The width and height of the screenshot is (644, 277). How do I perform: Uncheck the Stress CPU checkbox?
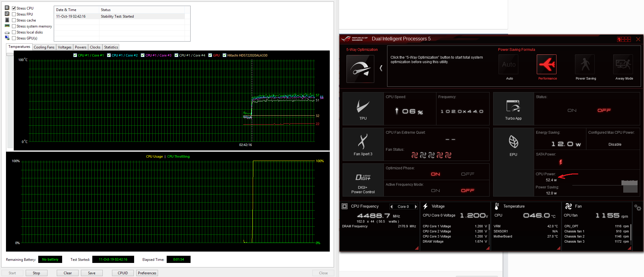(x=14, y=8)
